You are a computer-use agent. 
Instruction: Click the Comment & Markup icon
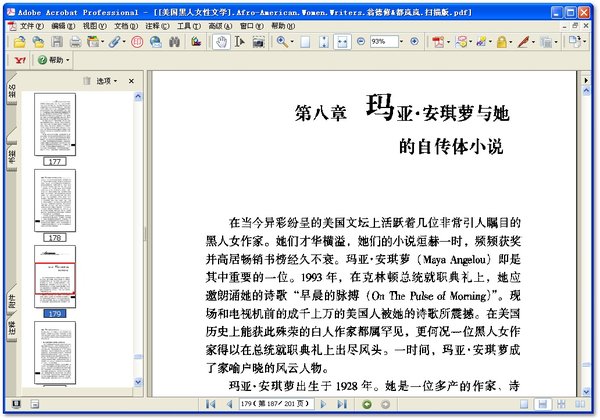pos(460,41)
